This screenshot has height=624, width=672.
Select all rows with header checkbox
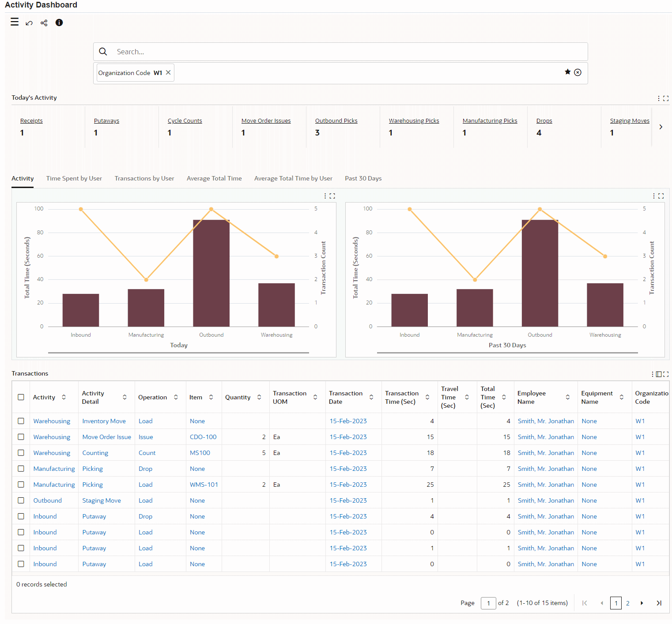pyautogui.click(x=21, y=397)
